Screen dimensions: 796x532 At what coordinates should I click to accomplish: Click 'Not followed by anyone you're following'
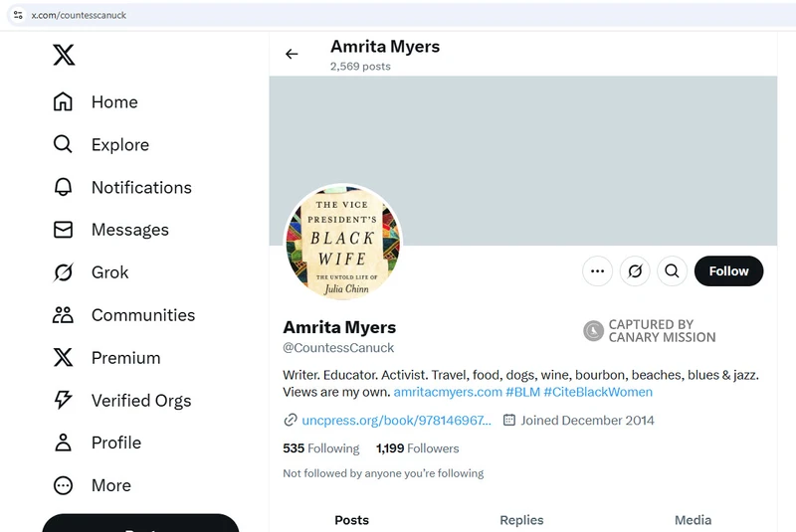click(x=383, y=473)
